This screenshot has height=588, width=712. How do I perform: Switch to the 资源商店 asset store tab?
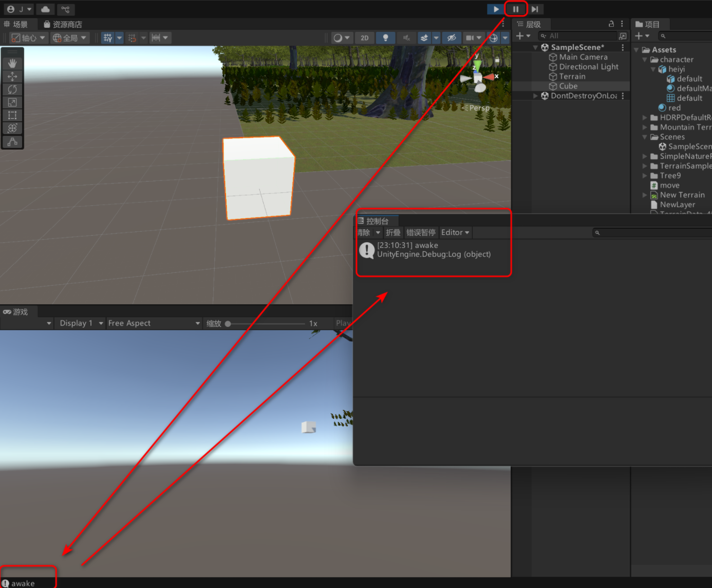coord(63,24)
